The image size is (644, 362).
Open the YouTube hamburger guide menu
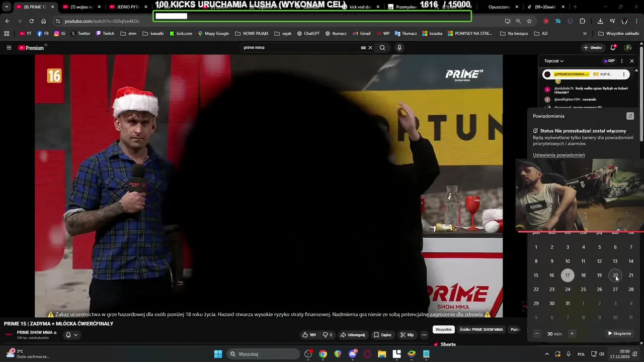click(9, 48)
